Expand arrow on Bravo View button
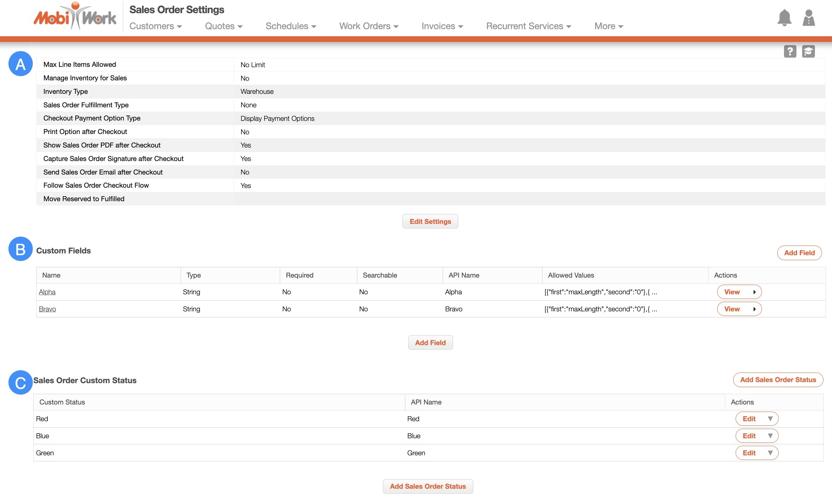The image size is (832, 504). 754,309
